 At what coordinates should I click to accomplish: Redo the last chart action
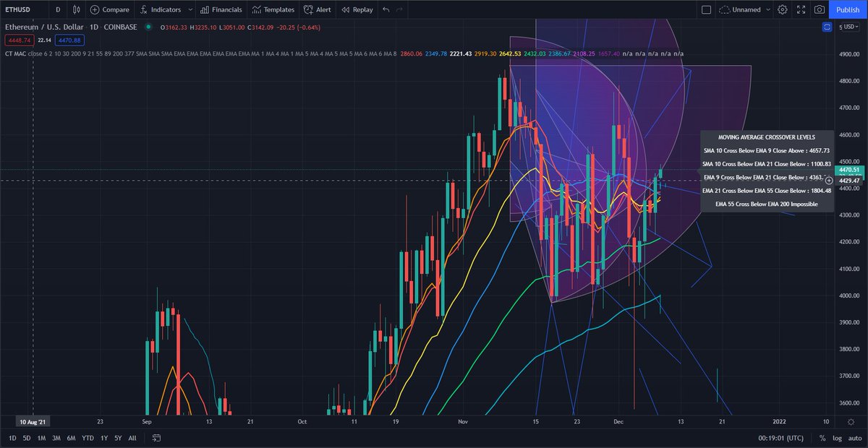[x=400, y=9]
